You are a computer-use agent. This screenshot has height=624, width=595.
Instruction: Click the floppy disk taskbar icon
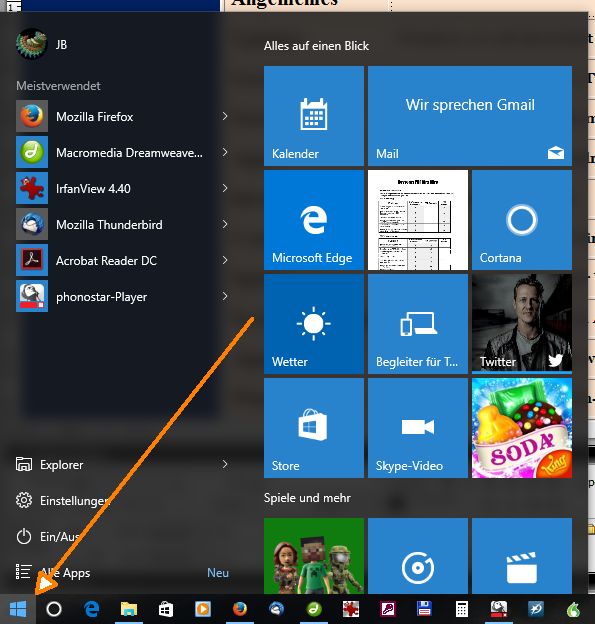[424, 609]
